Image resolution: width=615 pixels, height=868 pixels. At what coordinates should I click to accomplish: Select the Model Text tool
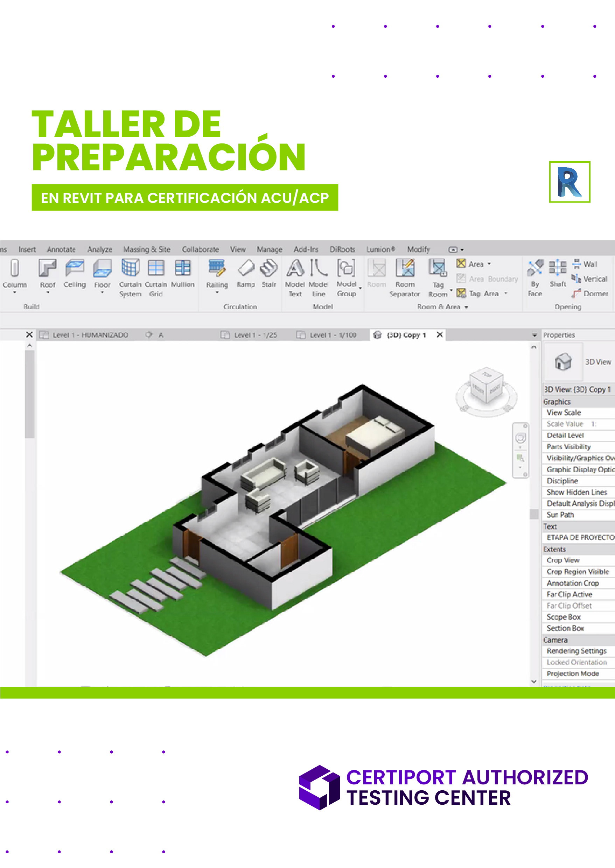click(295, 278)
